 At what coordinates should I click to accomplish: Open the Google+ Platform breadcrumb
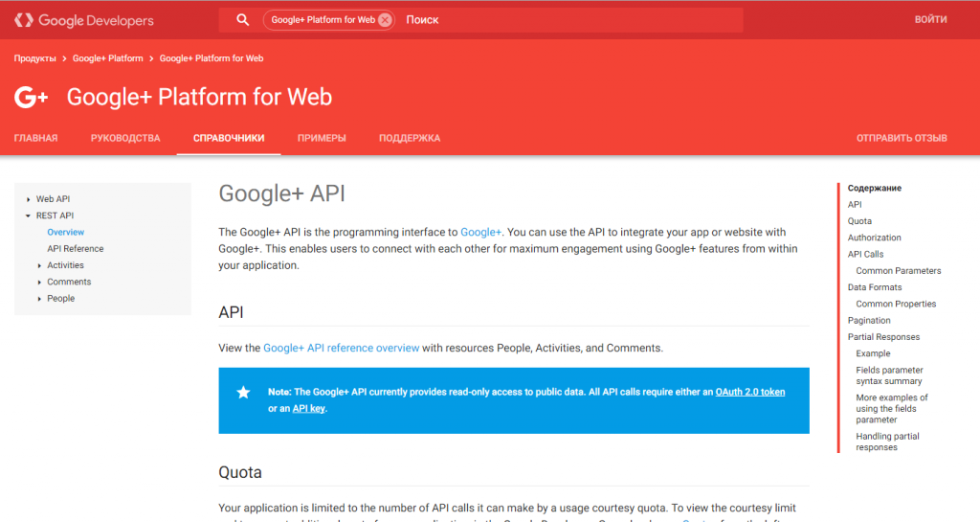pos(107,58)
